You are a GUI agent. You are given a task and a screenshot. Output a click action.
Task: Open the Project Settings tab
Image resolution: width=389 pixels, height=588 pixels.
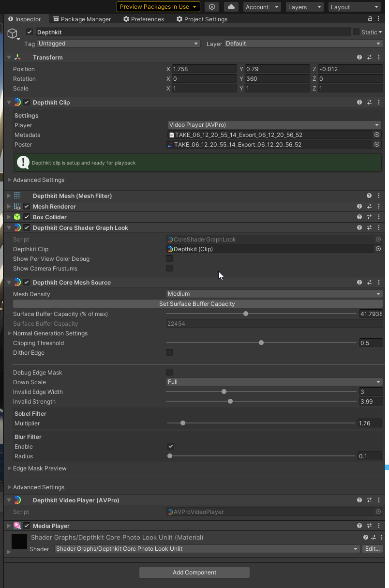pyautogui.click(x=202, y=19)
